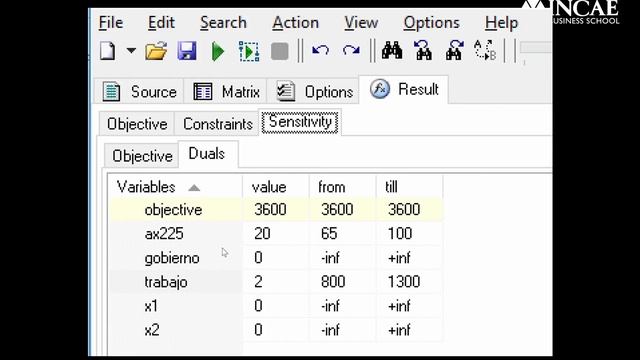Viewport: 640px width, 360px height.
Task: Click the till column header
Action: coord(409,187)
